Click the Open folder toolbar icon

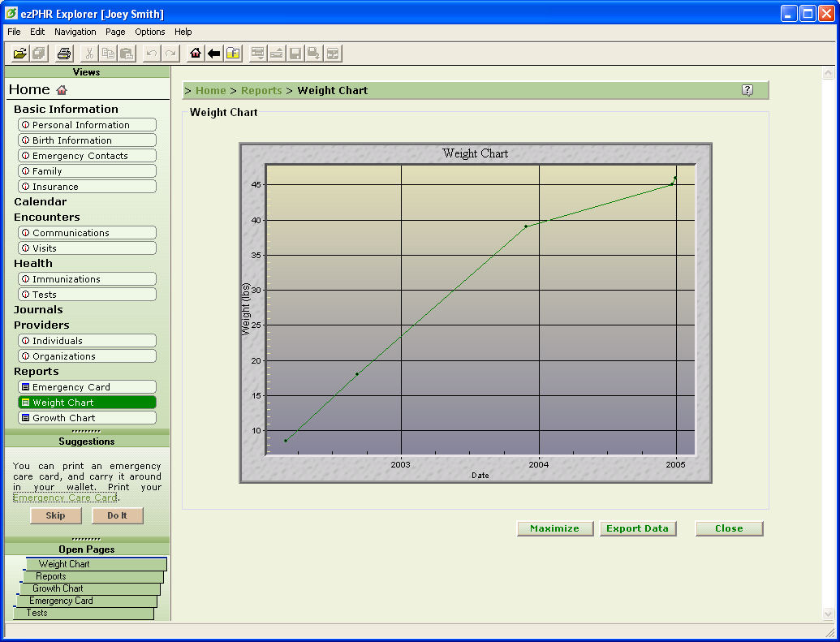pyautogui.click(x=20, y=53)
